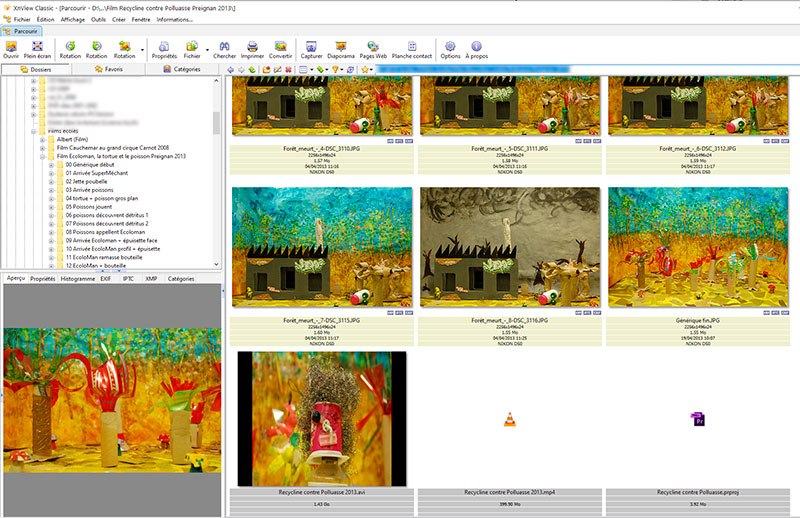
Task: Open the Édition menu
Action: pyautogui.click(x=45, y=19)
